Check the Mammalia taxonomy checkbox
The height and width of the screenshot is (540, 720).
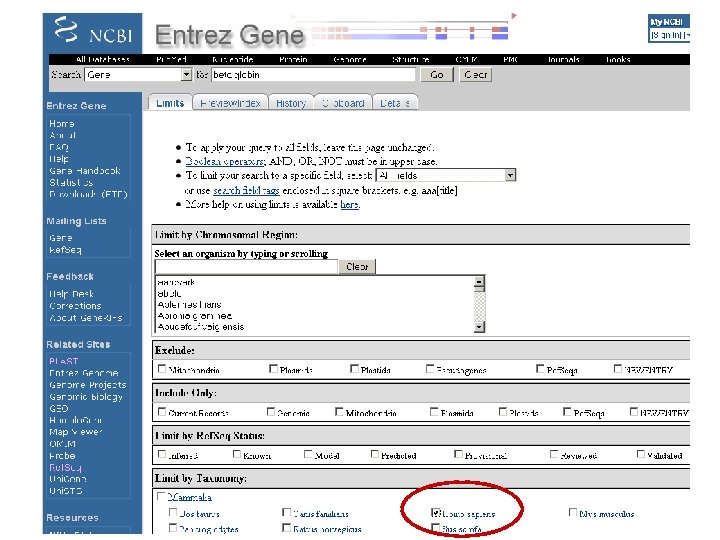tap(161, 496)
